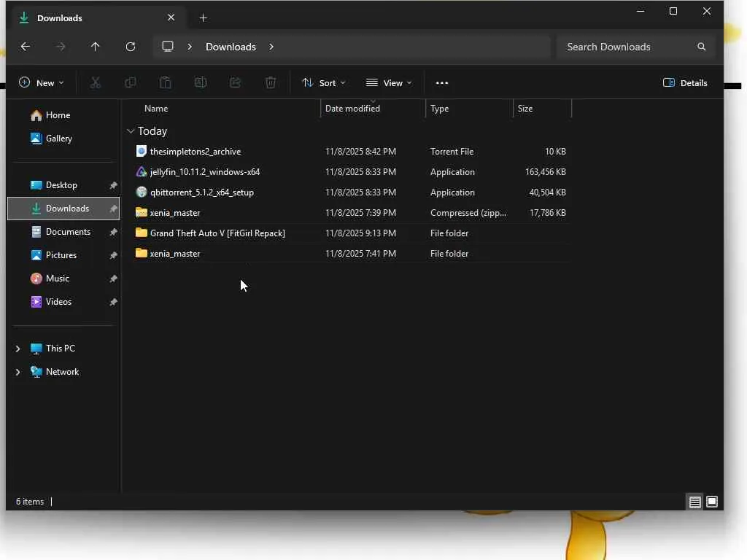Viewport: 747px width, 560px height.
Task: Click the Delete trash icon
Action: pyautogui.click(x=271, y=83)
